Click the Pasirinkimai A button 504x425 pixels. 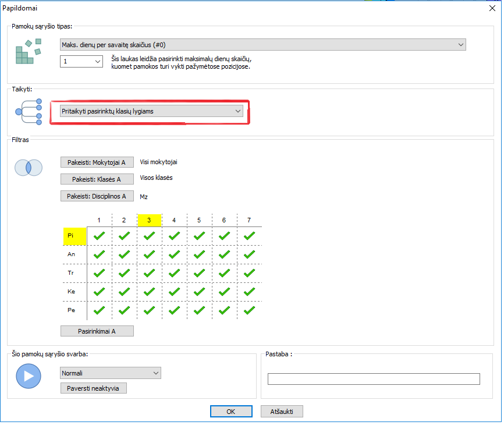pyautogui.click(x=97, y=331)
